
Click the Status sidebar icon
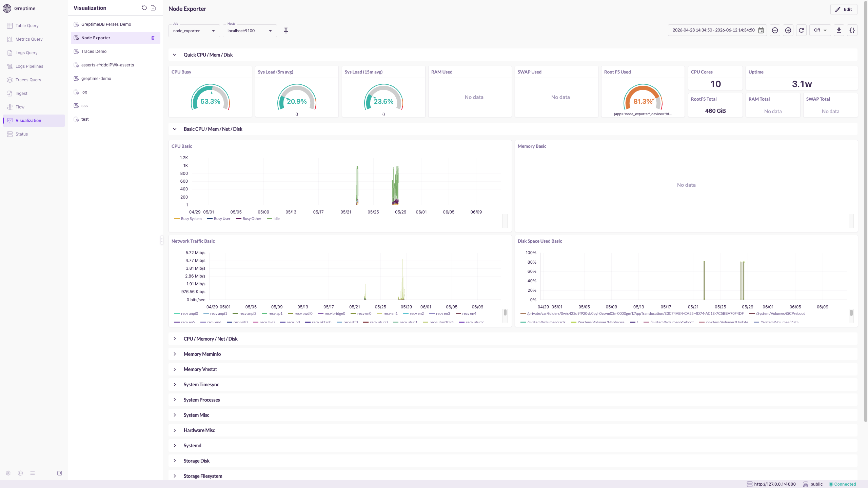(10, 134)
